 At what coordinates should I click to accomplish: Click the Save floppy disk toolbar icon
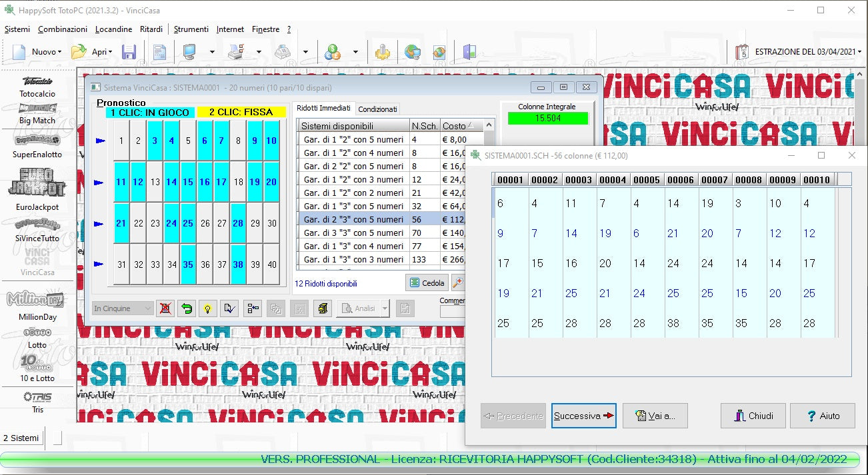tap(129, 51)
